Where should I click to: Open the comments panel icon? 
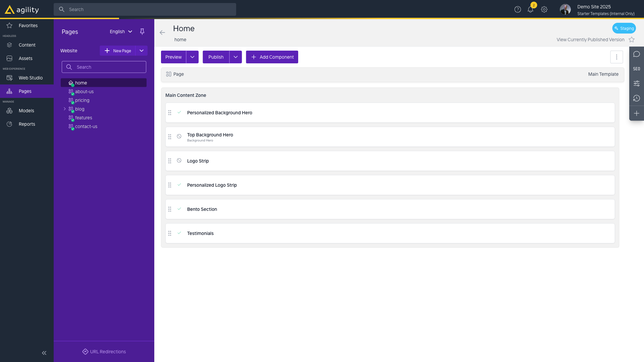click(x=637, y=54)
